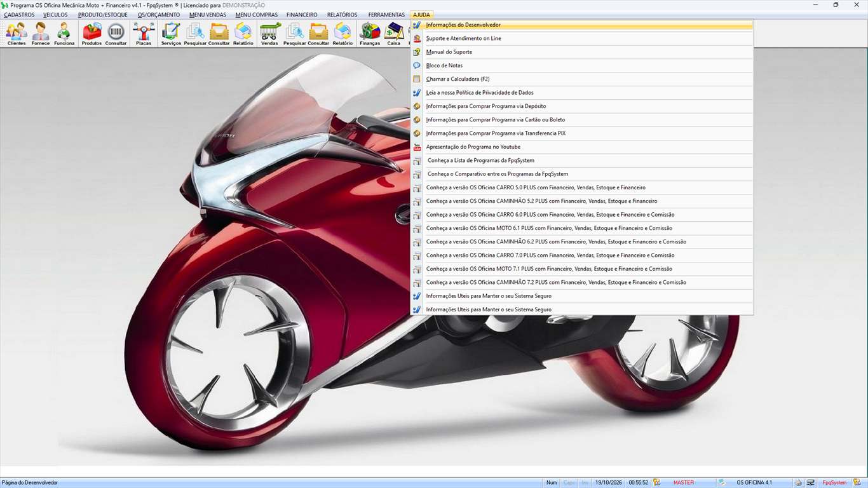Open the RELATÓRIOS menu
Viewport: 868px width, 488px height.
coord(342,15)
